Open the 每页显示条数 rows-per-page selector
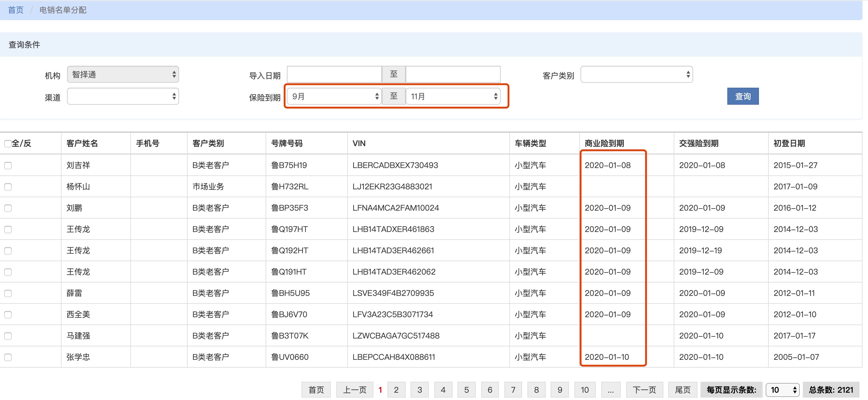Image resolution: width=868 pixels, height=400 pixels. click(x=782, y=390)
